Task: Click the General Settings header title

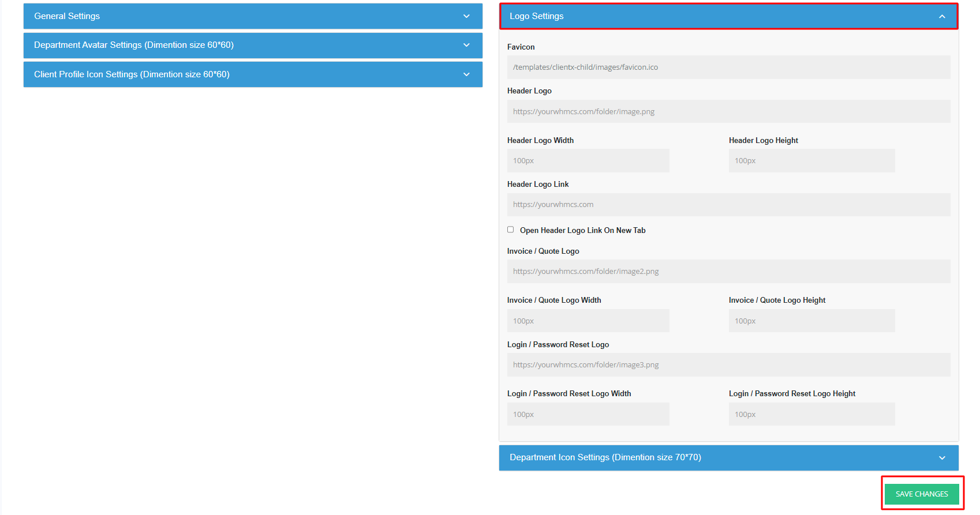Action: click(x=67, y=16)
